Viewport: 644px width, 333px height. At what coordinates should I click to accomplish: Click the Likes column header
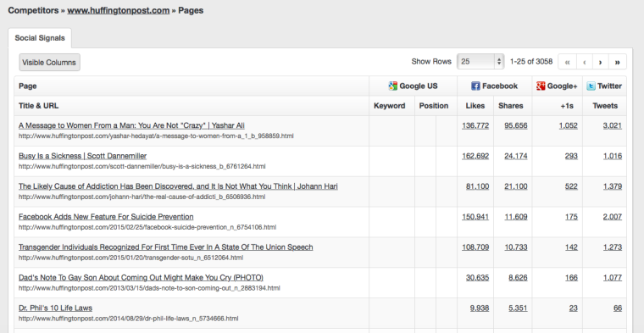coord(475,106)
